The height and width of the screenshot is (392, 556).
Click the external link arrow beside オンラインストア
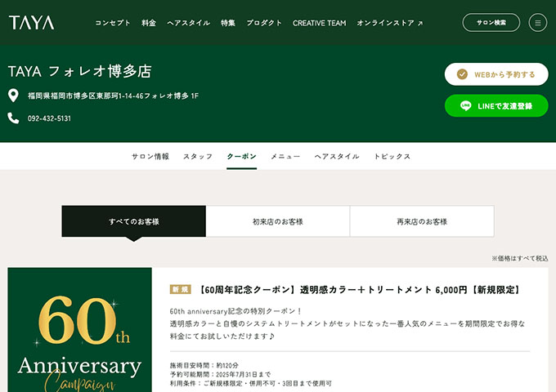tap(420, 24)
